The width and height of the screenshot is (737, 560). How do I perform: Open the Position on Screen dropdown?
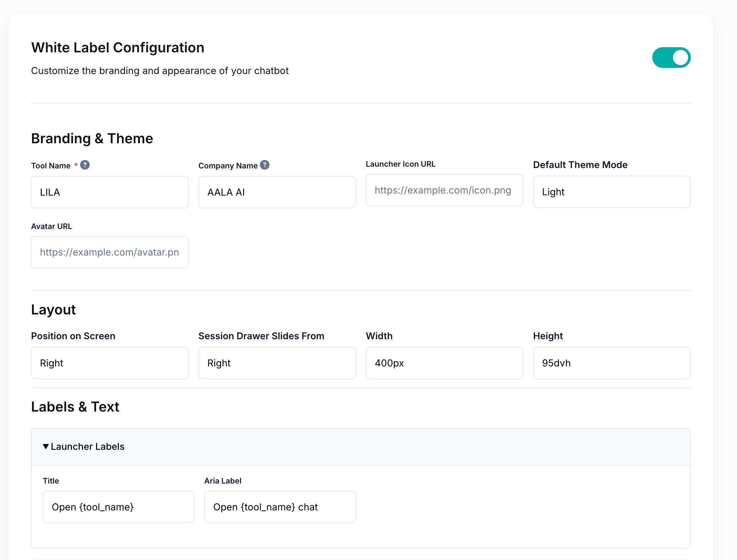tap(110, 363)
